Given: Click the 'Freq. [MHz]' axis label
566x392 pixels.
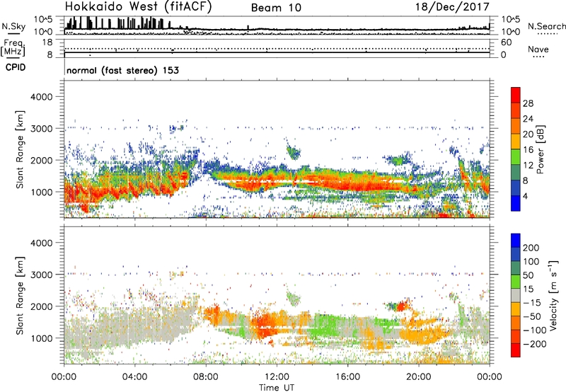Looking at the screenshot, I should tap(13, 47).
